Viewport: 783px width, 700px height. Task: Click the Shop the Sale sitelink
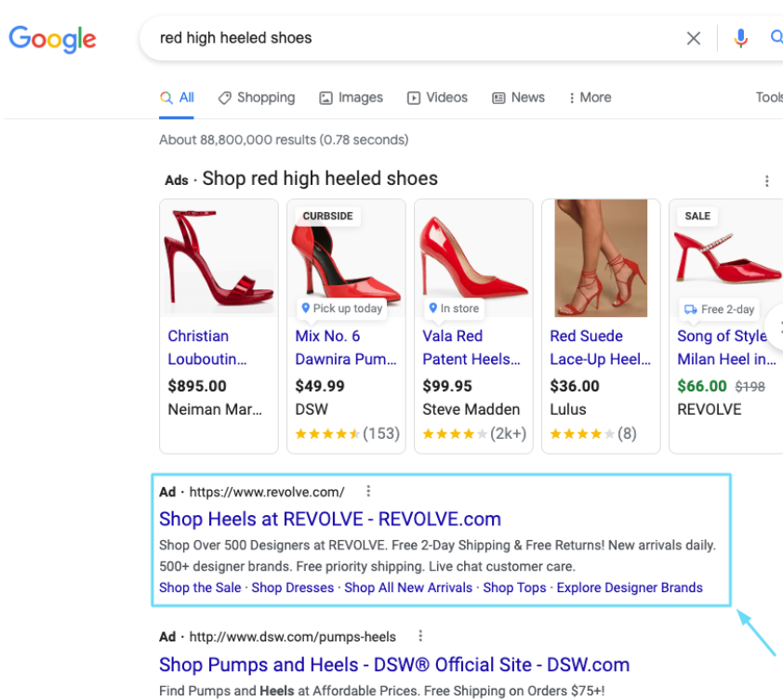click(x=200, y=588)
